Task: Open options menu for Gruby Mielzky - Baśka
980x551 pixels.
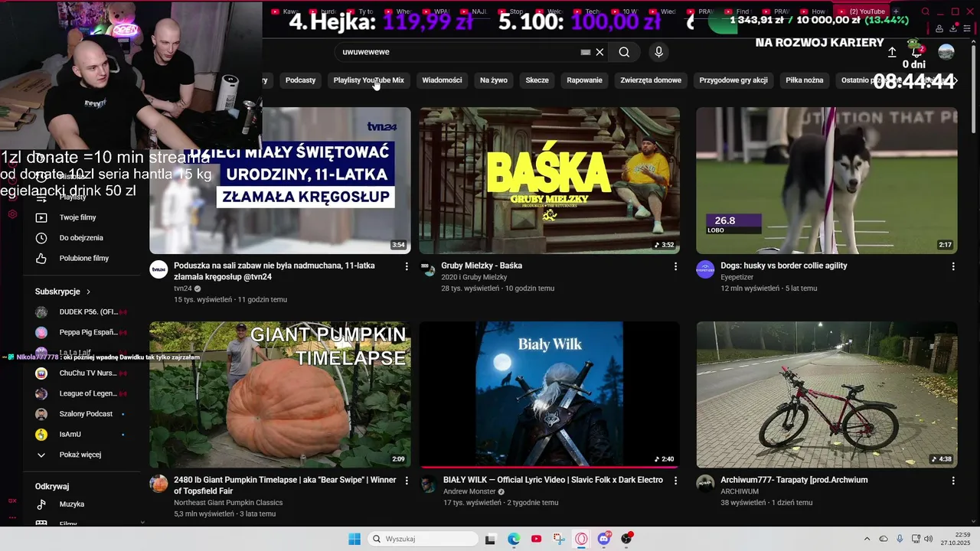Action: [675, 266]
